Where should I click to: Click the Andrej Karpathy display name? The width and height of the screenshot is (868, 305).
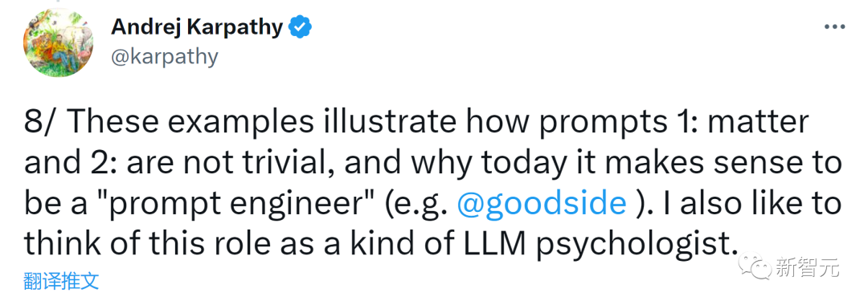[x=197, y=26]
